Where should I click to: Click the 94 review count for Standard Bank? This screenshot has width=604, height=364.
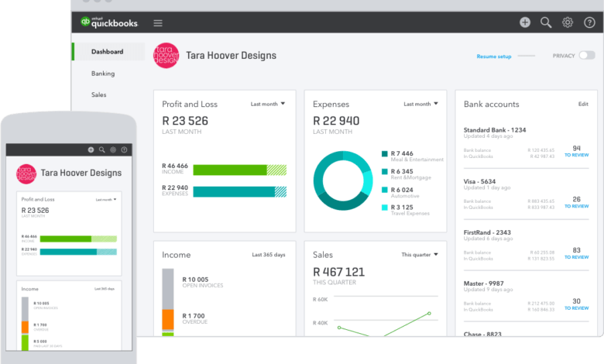(576, 148)
